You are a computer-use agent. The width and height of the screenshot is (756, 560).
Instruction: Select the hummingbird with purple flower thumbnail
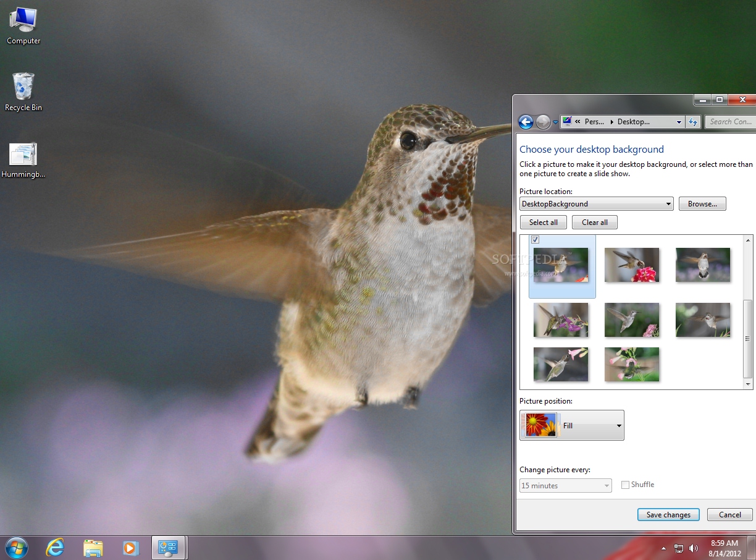(x=561, y=320)
